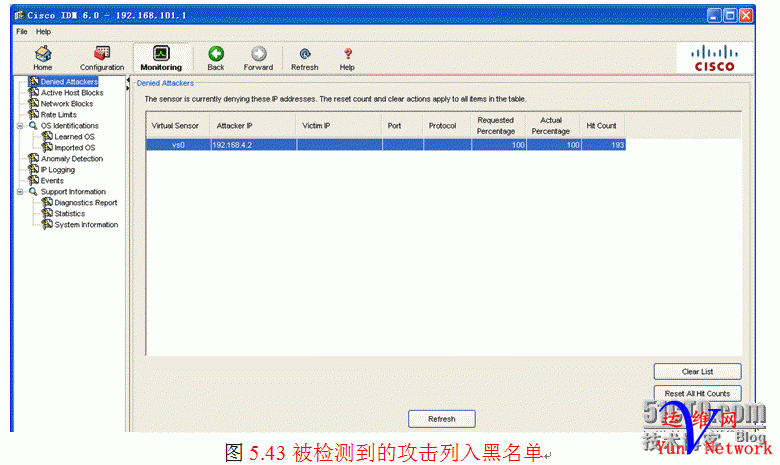The width and height of the screenshot is (780, 465).
Task: Minimize the Cisco IDM window
Action: click(x=714, y=15)
